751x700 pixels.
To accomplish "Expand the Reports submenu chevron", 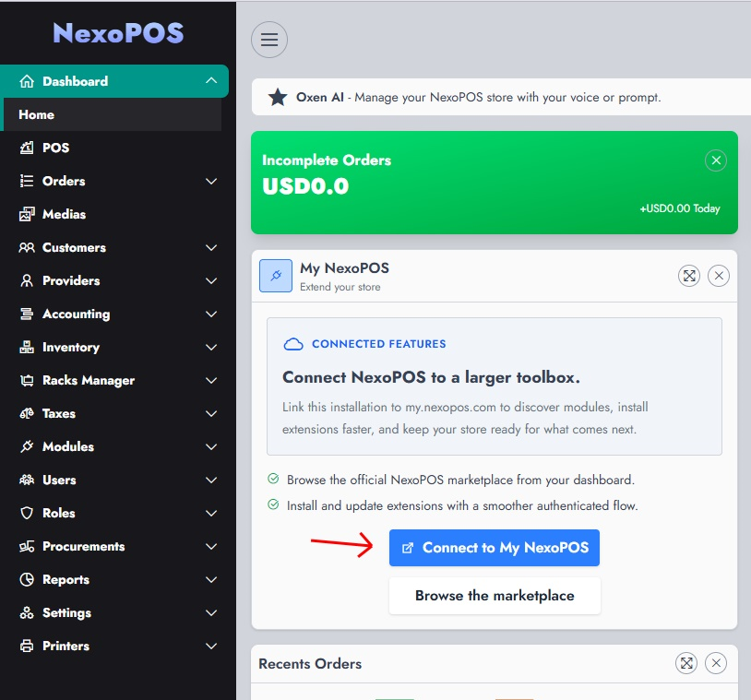I will pyautogui.click(x=211, y=579).
